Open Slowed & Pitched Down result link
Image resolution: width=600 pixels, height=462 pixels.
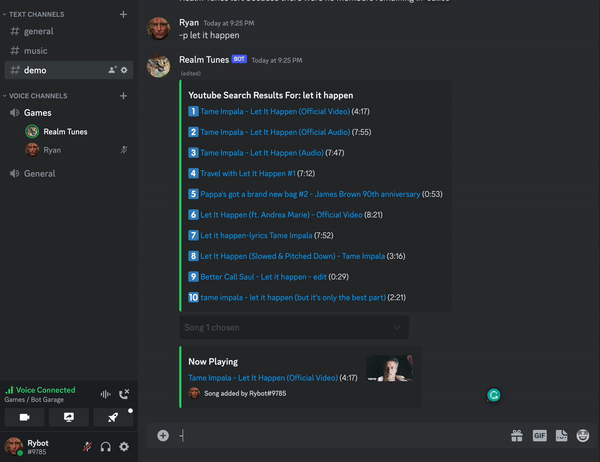(x=292, y=256)
